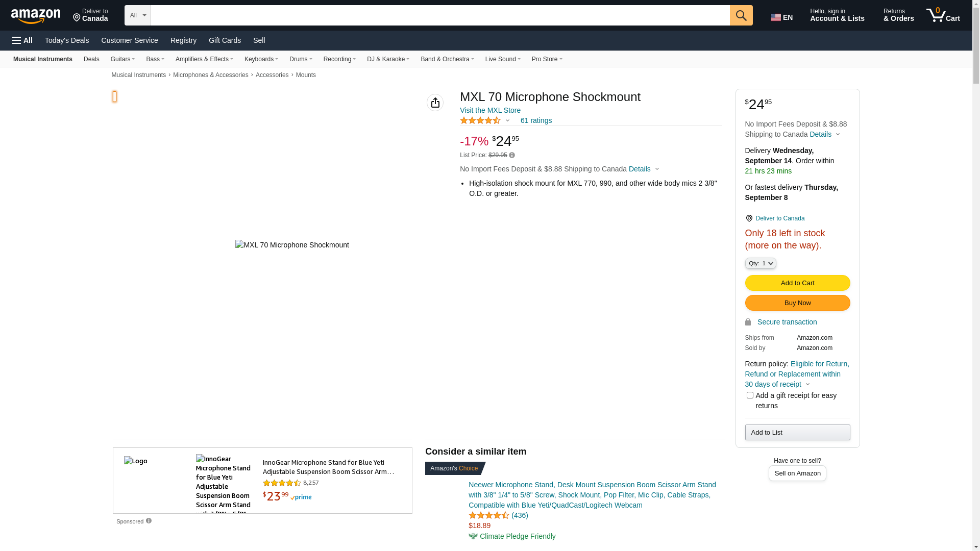
Task: Expand shipping Details in the buy box
Action: point(824,135)
